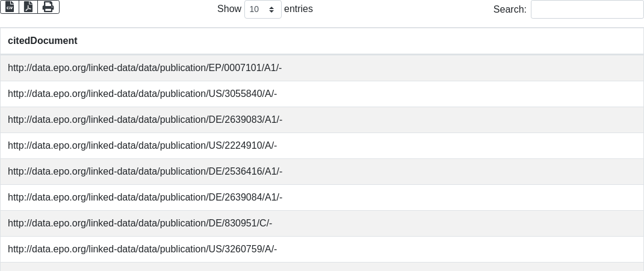Click the DE/2639083/A1 publication entry

click(144, 120)
